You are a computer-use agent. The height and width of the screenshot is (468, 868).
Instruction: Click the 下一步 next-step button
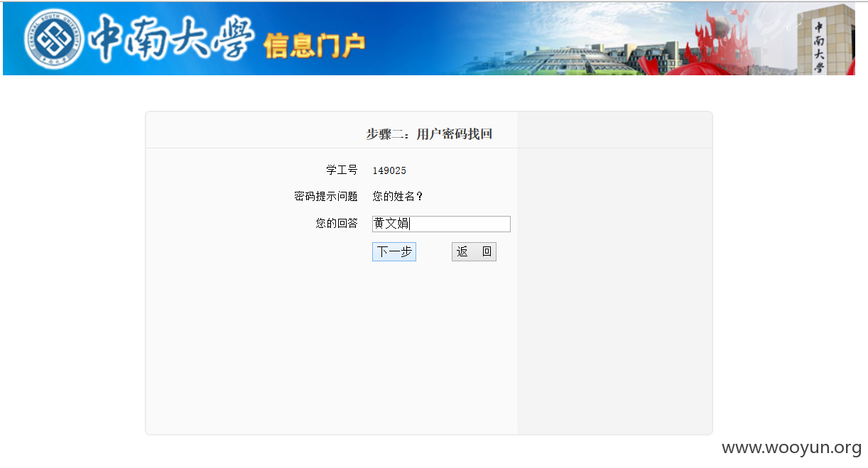[394, 252]
